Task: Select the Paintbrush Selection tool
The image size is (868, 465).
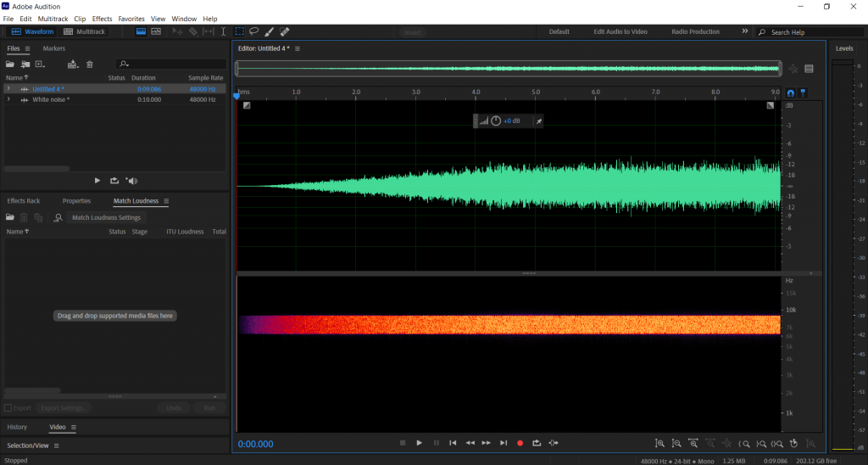Action: tap(269, 31)
